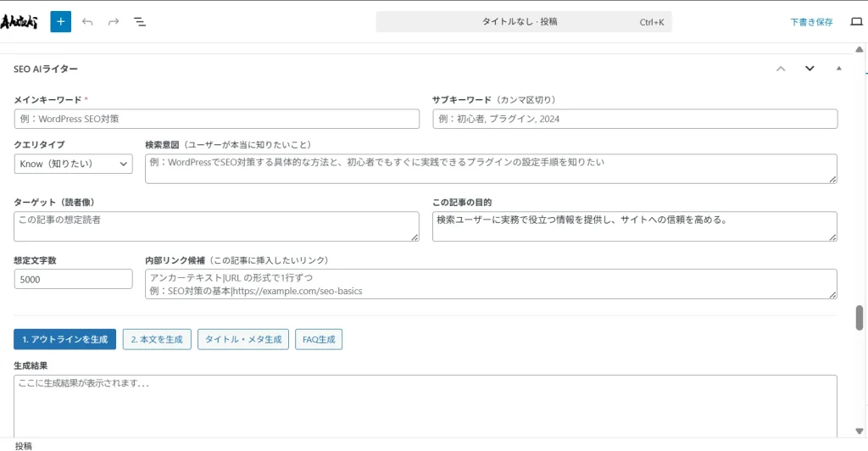Click the site logo in top-left corner
Viewport: 868px width, 451px height.
pos(20,21)
